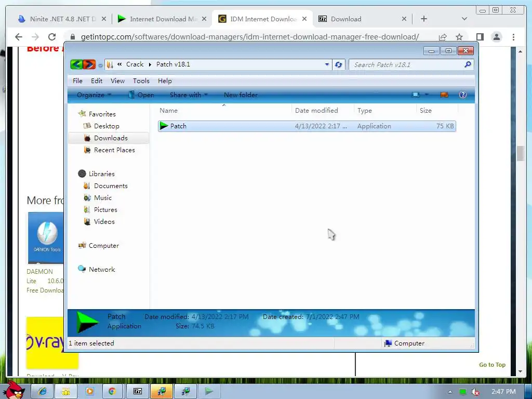
Task: Open the View menu
Action: [117, 81]
